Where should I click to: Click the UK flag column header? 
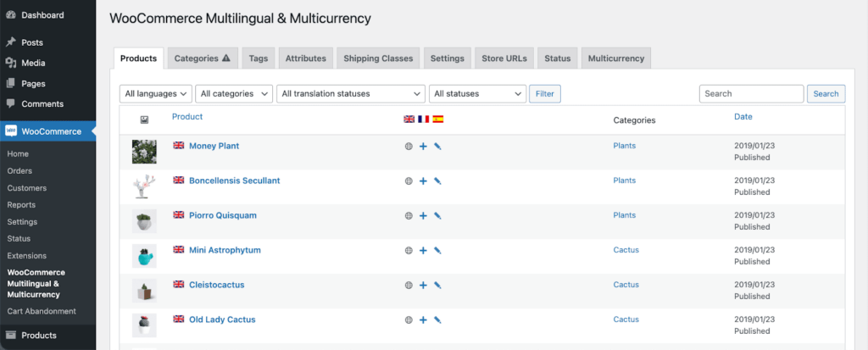409,119
